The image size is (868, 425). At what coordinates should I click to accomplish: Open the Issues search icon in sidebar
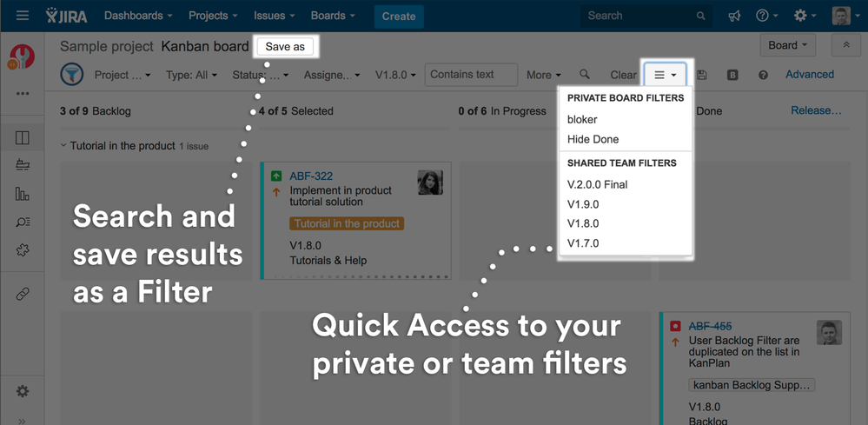[22, 222]
